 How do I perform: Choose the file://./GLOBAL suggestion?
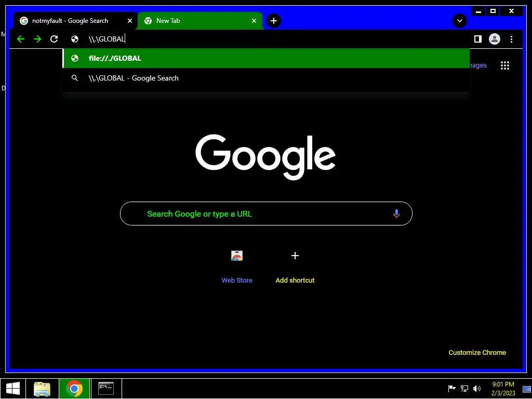click(267, 58)
